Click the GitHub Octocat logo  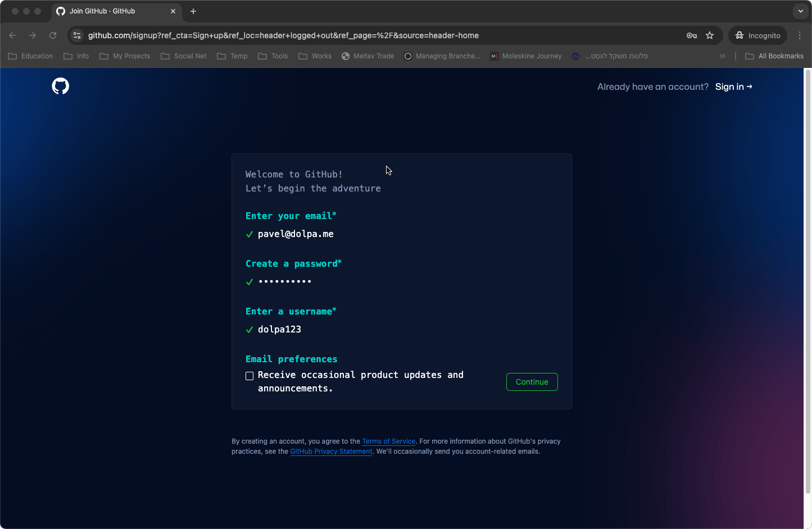point(60,86)
